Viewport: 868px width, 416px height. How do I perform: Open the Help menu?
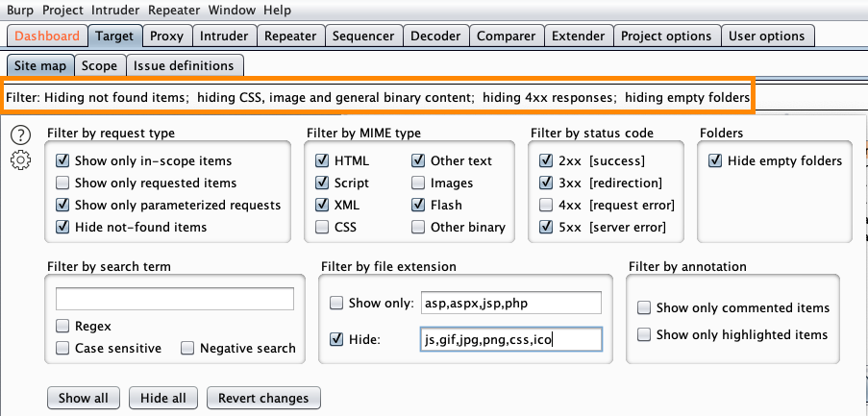click(278, 11)
